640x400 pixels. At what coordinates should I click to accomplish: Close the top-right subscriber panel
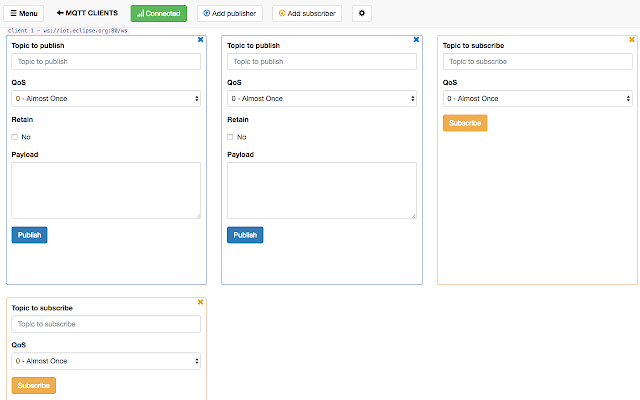pyautogui.click(x=632, y=40)
